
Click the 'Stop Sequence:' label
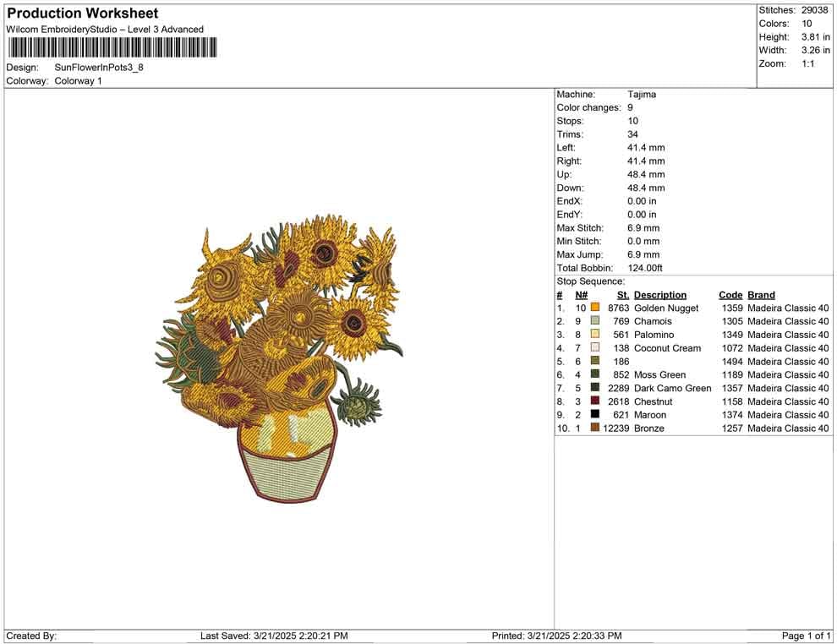point(590,281)
